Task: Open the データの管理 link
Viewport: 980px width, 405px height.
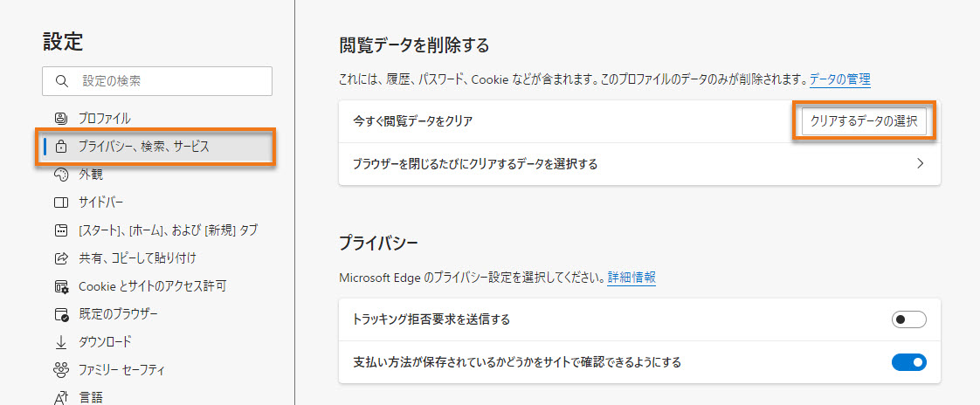Action: tap(839, 79)
